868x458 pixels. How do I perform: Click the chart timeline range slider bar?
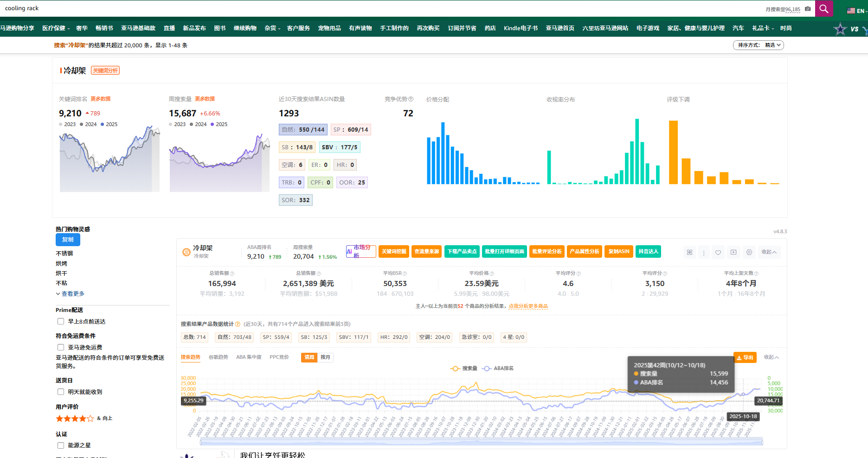481,442
